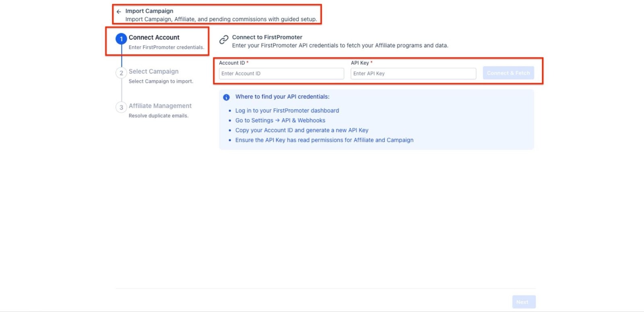Select step 3 circle for Affiliate Management

121,107
